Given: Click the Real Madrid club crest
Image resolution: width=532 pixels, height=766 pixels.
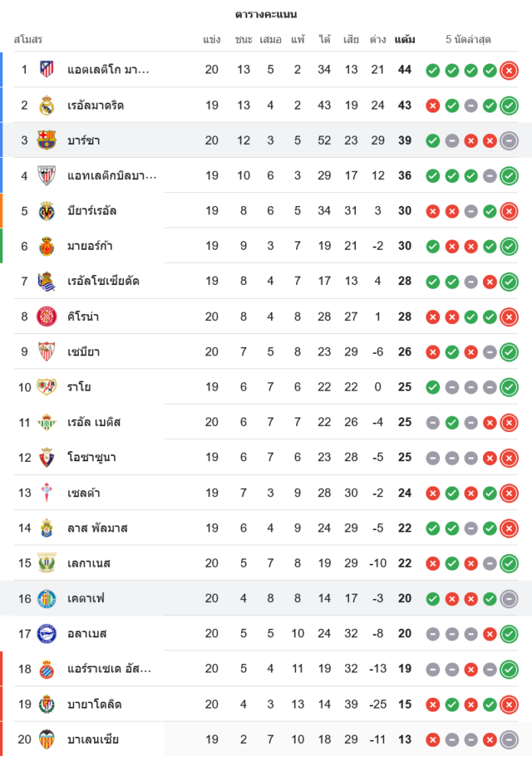Looking at the screenshot, I should coord(47,105).
